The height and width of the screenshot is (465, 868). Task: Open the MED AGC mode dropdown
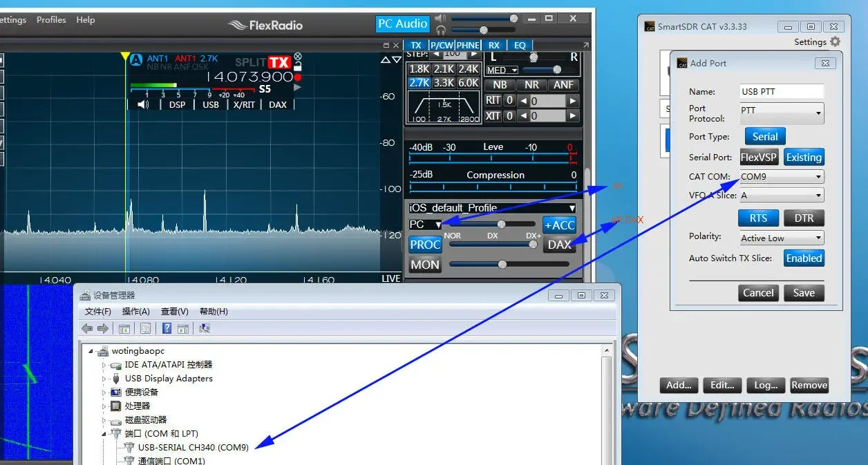502,70
